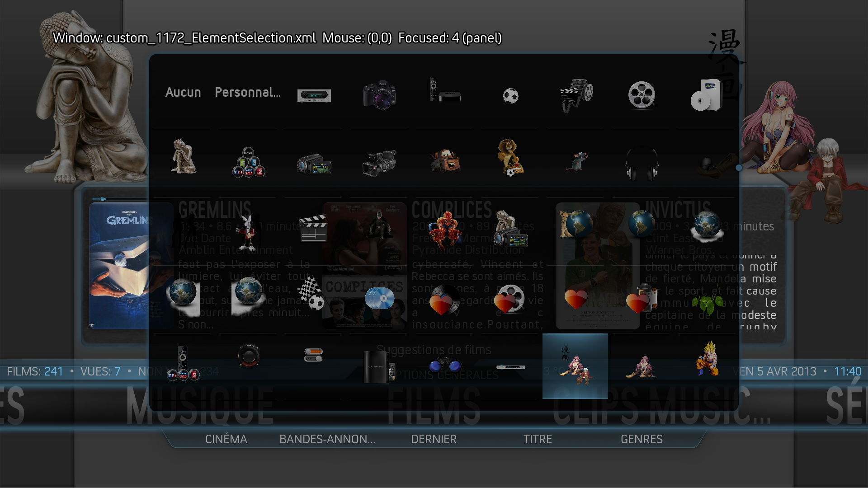
Task: Choose the round speaker icon
Action: point(248,356)
